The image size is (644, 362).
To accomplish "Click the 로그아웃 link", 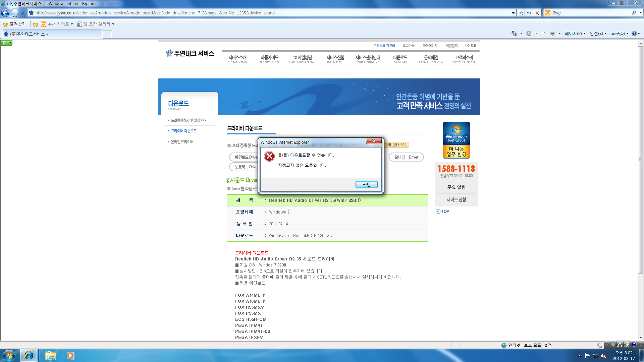I will [x=409, y=46].
